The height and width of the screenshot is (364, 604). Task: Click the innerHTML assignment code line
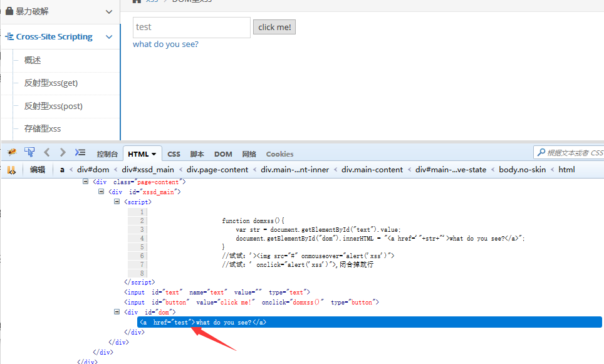click(x=380, y=239)
